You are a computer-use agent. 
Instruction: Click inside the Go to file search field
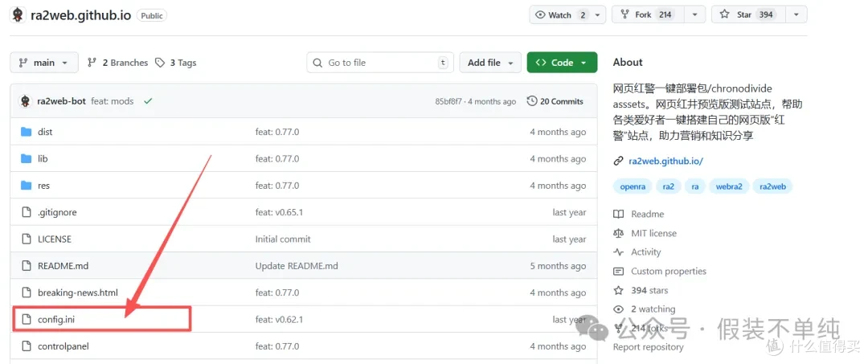pos(380,63)
